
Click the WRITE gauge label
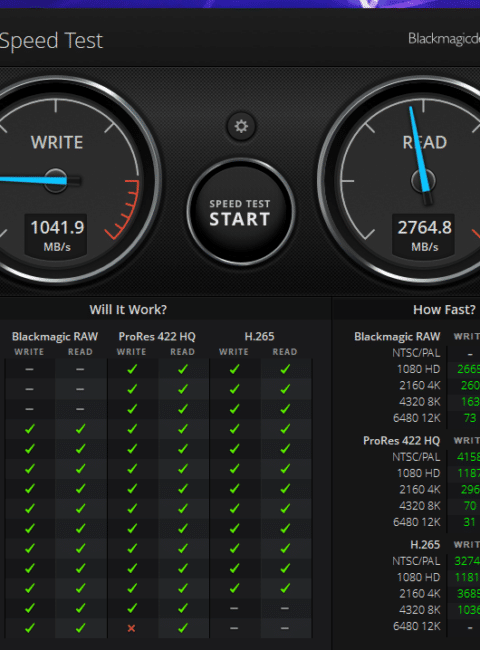coord(57,143)
